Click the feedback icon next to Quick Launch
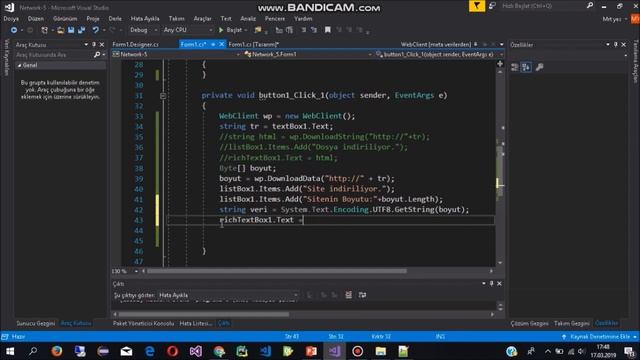The height and width of the screenshot is (360, 640). coord(492,6)
